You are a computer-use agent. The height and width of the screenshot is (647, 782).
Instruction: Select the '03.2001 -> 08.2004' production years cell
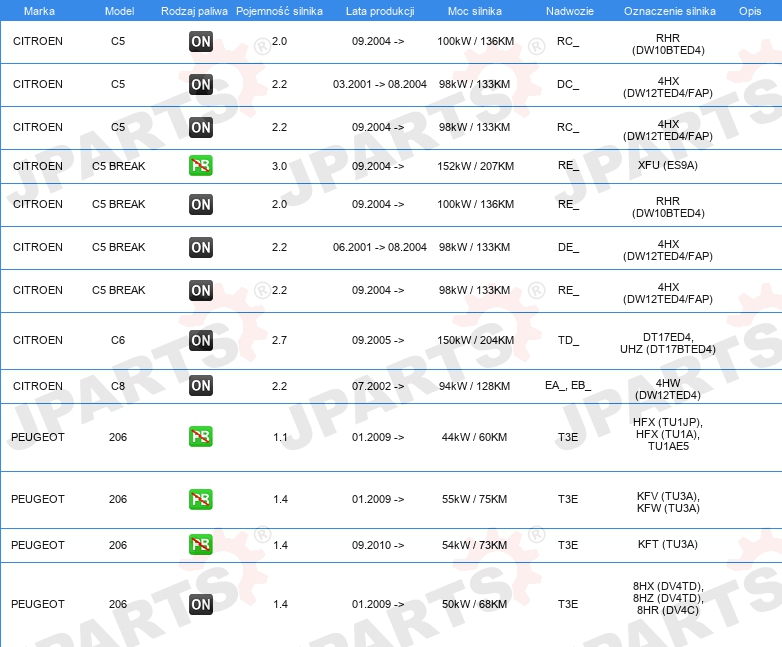point(380,84)
